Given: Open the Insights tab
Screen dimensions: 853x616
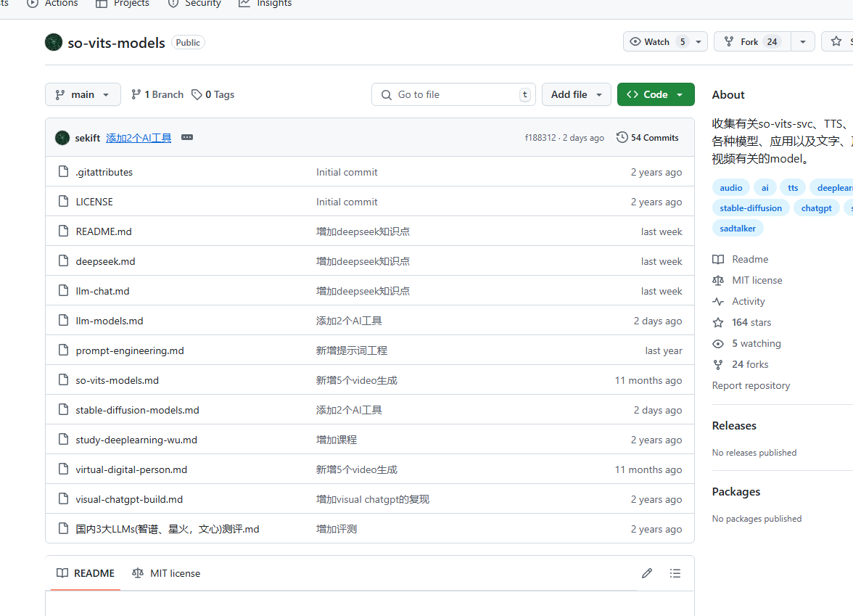Looking at the screenshot, I should pos(265,3).
